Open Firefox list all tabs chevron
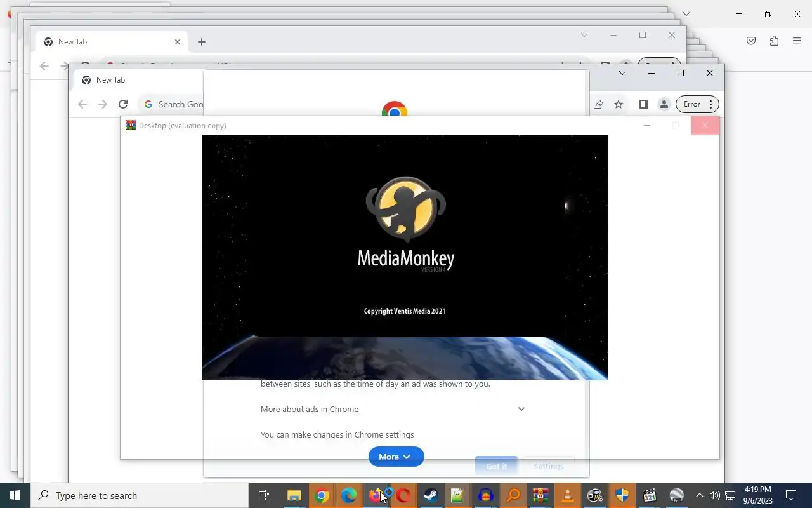812x508 pixels. click(686, 13)
